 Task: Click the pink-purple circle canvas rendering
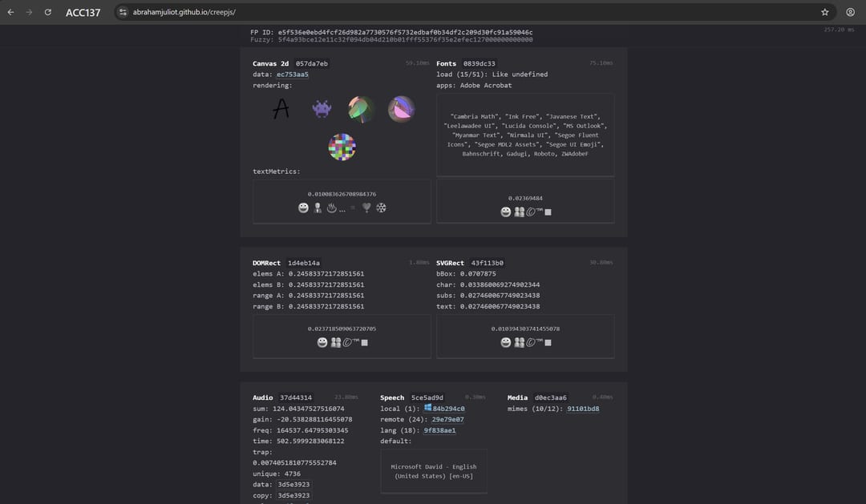402,109
